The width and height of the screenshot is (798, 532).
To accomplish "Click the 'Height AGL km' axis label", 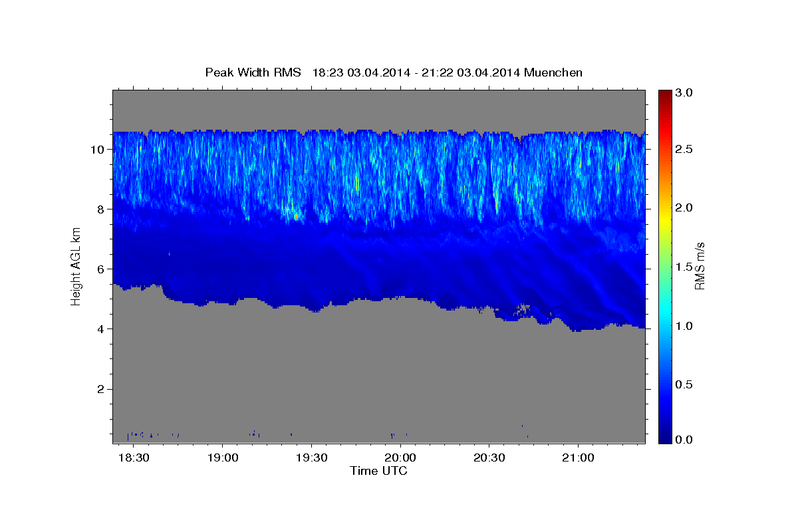I will click(76, 266).
